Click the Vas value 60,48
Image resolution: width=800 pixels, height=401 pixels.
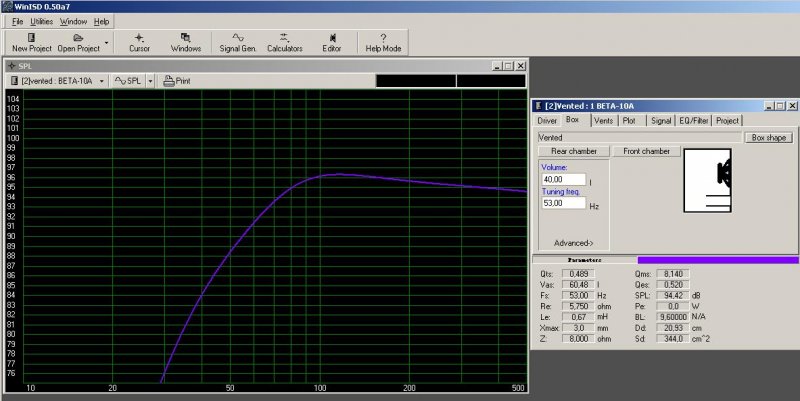point(579,285)
